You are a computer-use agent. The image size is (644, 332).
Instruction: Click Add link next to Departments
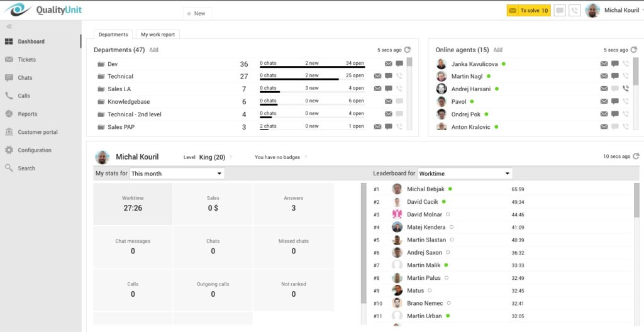tap(154, 50)
